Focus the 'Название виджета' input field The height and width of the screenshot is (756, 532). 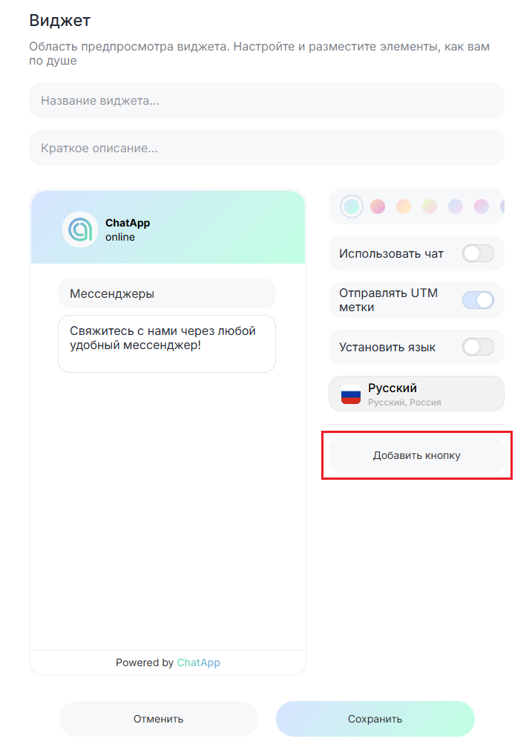266,100
